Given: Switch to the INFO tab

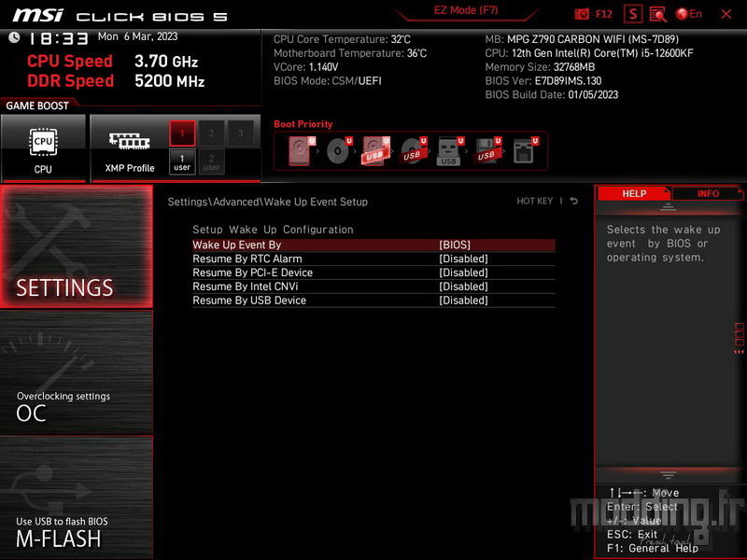Looking at the screenshot, I should pos(708,193).
